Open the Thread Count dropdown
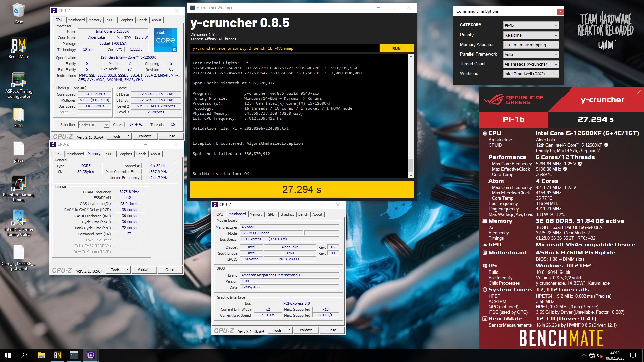 pyautogui.click(x=531, y=64)
